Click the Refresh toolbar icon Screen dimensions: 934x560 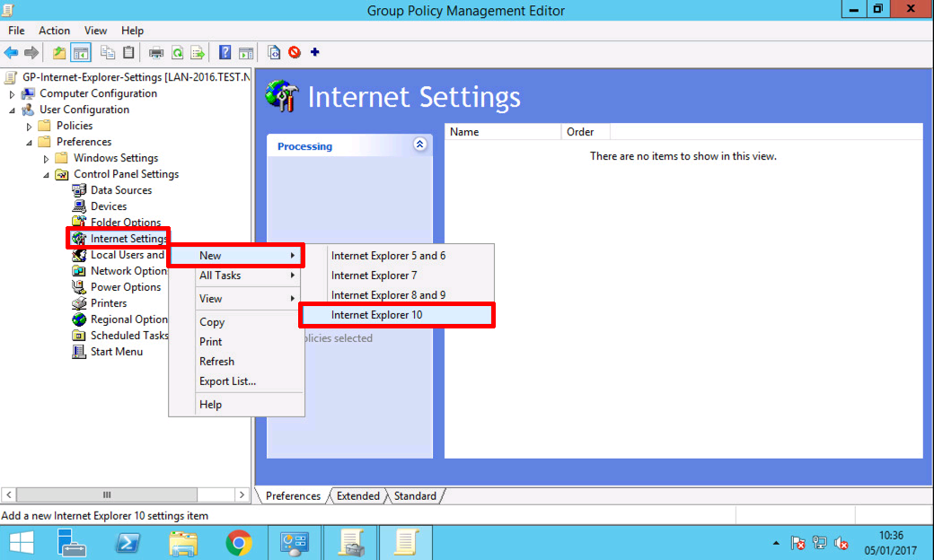pyautogui.click(x=177, y=52)
